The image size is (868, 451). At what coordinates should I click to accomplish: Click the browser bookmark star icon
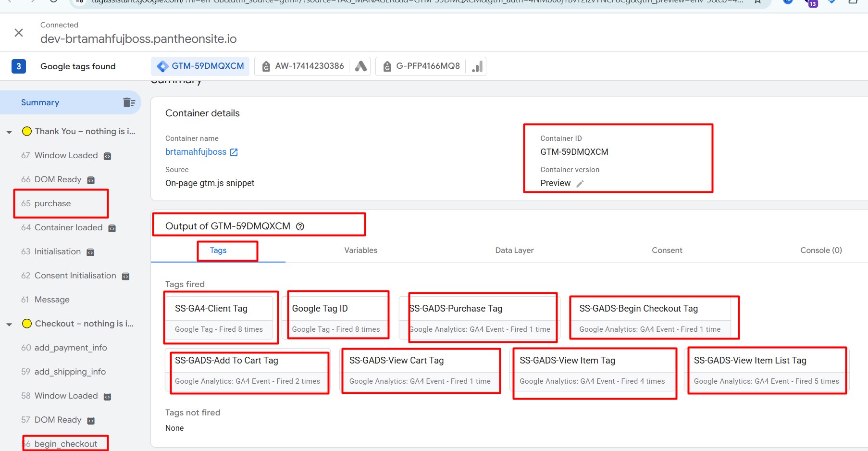tap(757, 1)
